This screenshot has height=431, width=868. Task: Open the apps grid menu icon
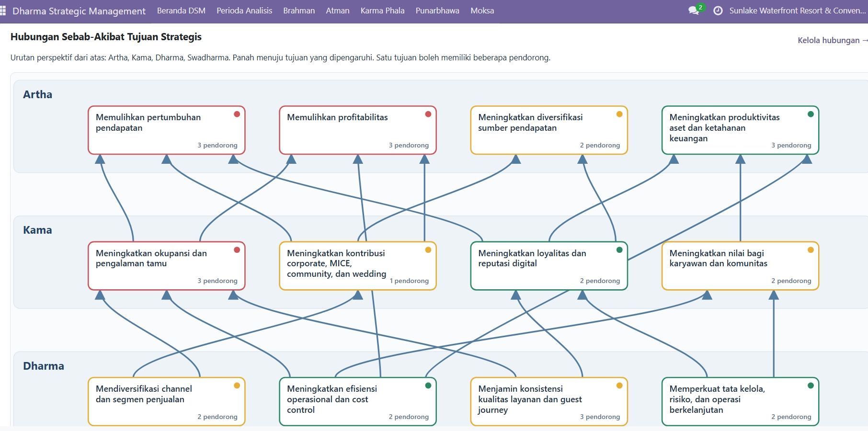(3, 11)
